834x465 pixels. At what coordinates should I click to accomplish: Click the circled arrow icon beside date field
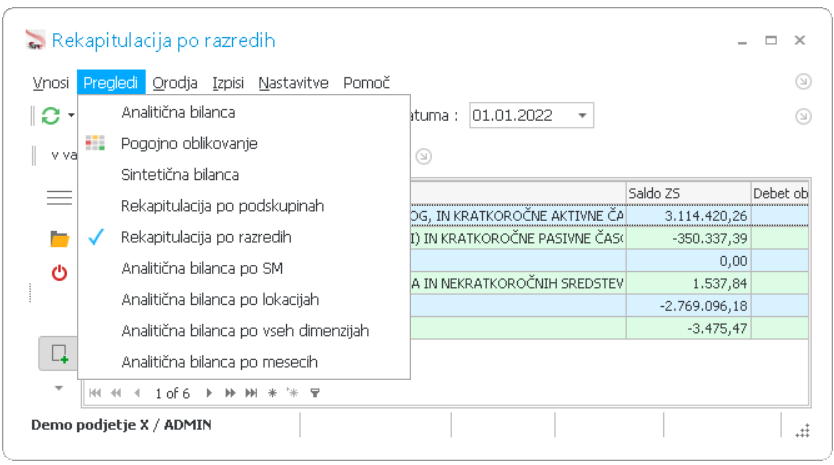(x=803, y=116)
